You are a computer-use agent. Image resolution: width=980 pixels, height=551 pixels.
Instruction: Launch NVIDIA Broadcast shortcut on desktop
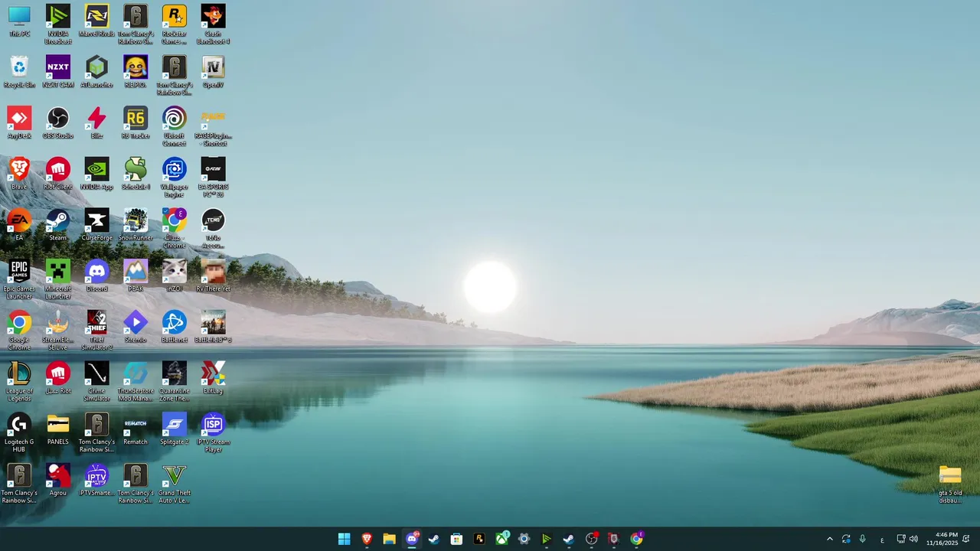(x=58, y=24)
